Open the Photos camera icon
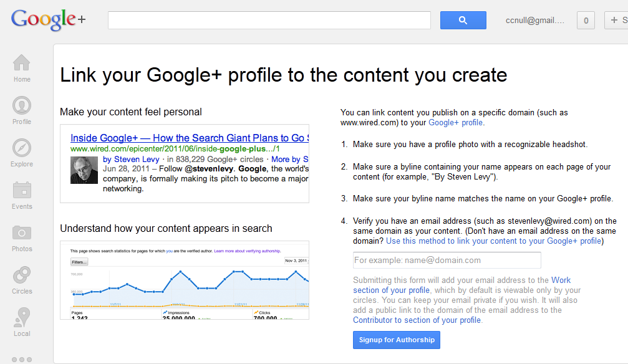Image resolution: width=628 pixels, height=364 pixels. pyautogui.click(x=22, y=237)
